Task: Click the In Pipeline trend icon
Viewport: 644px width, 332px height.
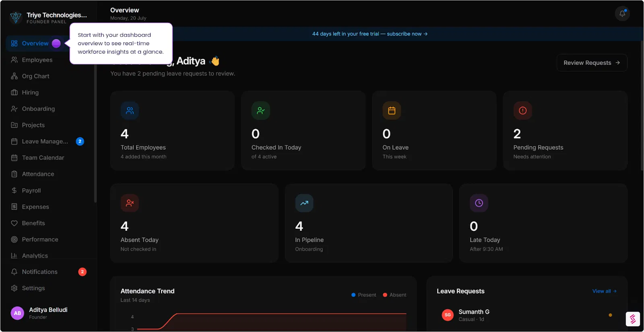Action: pyautogui.click(x=304, y=203)
